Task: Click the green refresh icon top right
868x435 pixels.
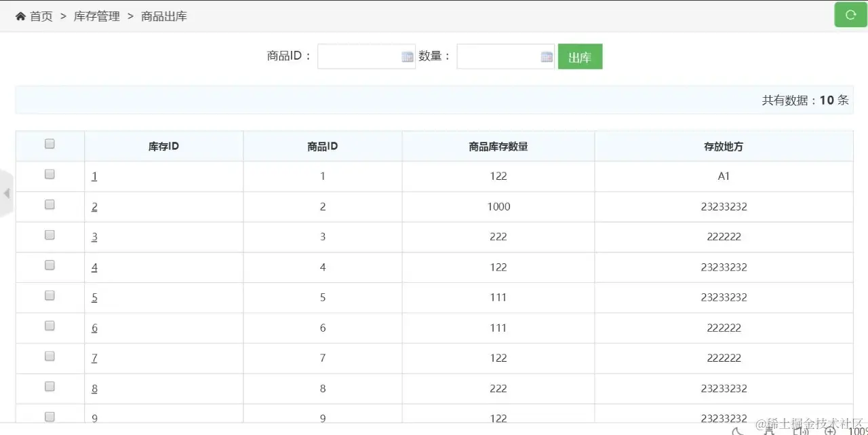Action: (850, 14)
